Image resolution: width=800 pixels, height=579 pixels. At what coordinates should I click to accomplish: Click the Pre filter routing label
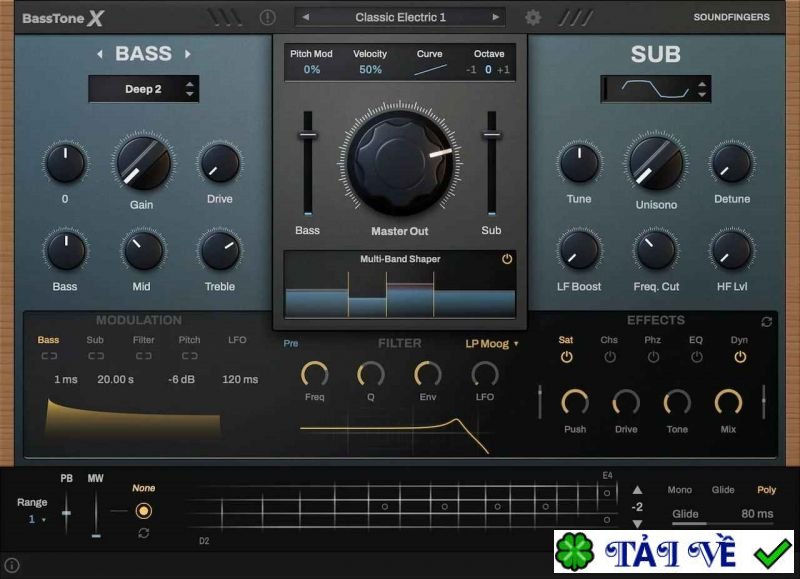pyautogui.click(x=290, y=344)
